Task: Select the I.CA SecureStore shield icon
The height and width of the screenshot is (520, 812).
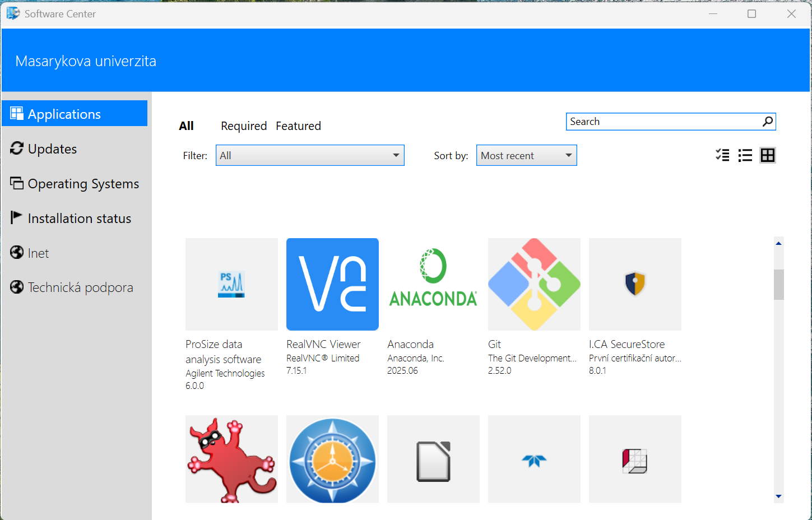Action: [x=635, y=284]
